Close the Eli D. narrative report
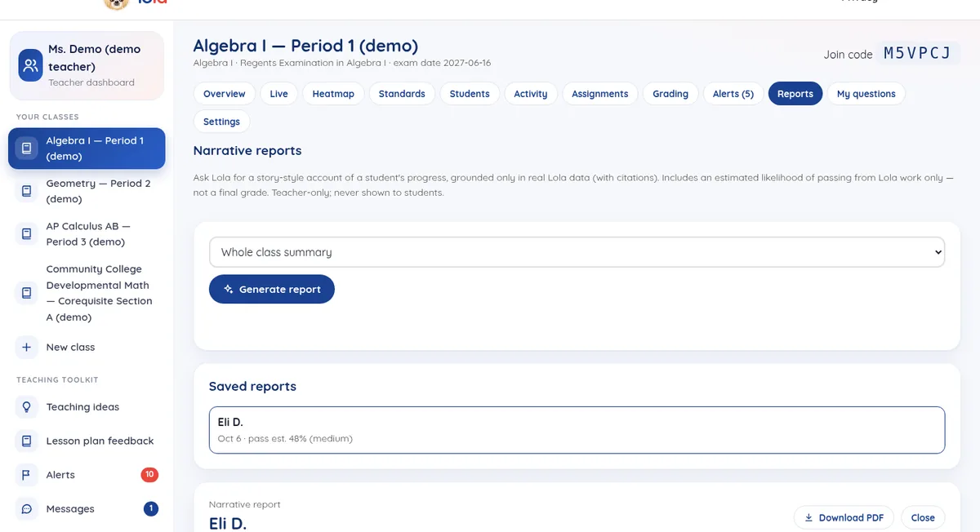 pyautogui.click(x=923, y=517)
